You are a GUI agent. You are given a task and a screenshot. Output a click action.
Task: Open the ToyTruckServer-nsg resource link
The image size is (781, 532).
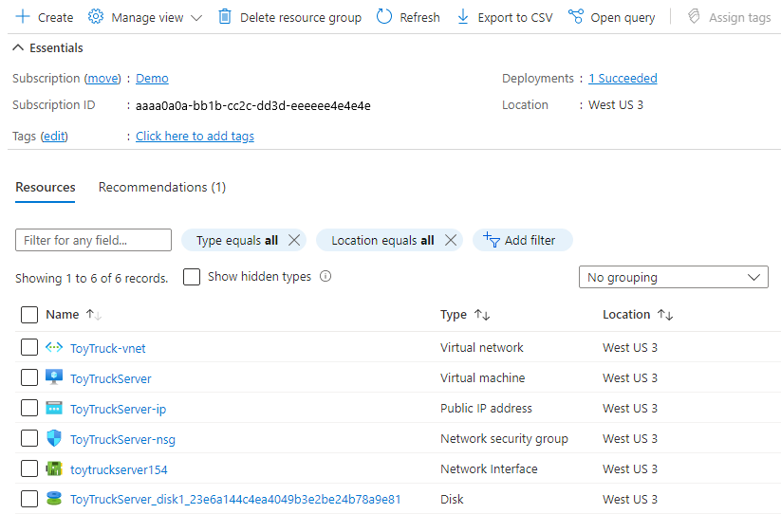[x=122, y=439]
